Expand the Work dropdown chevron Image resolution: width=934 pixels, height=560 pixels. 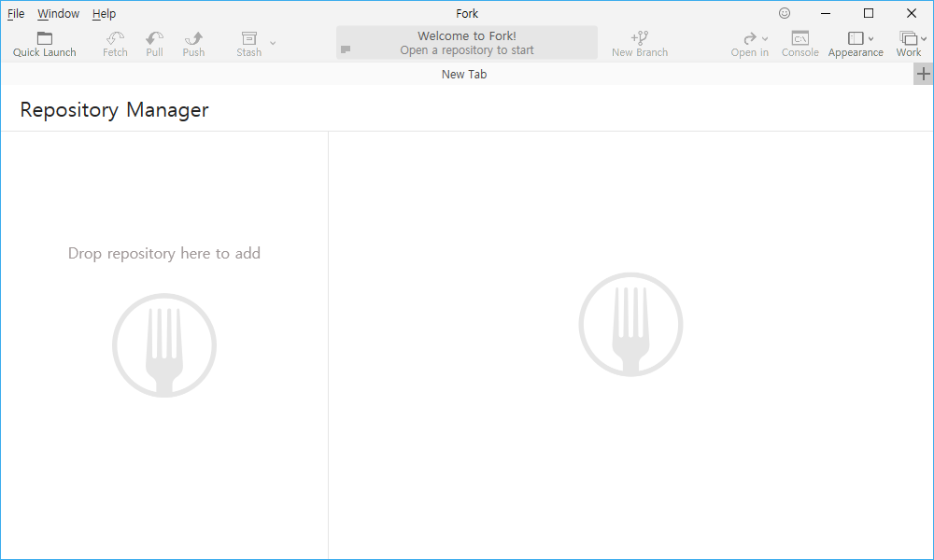(x=924, y=38)
